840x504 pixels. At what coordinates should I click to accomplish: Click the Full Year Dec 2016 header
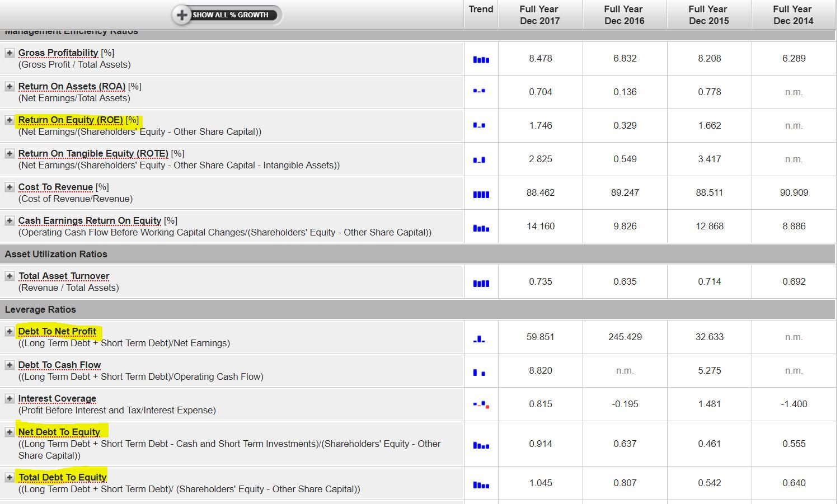pyautogui.click(x=624, y=15)
